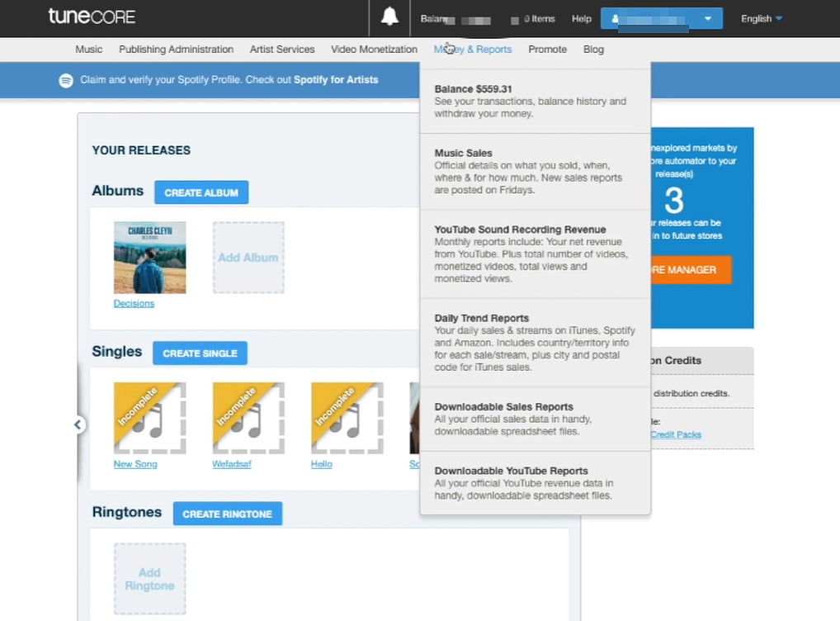The image size is (840, 621).
Task: Click the left carousel arrow icon
Action: (78, 424)
